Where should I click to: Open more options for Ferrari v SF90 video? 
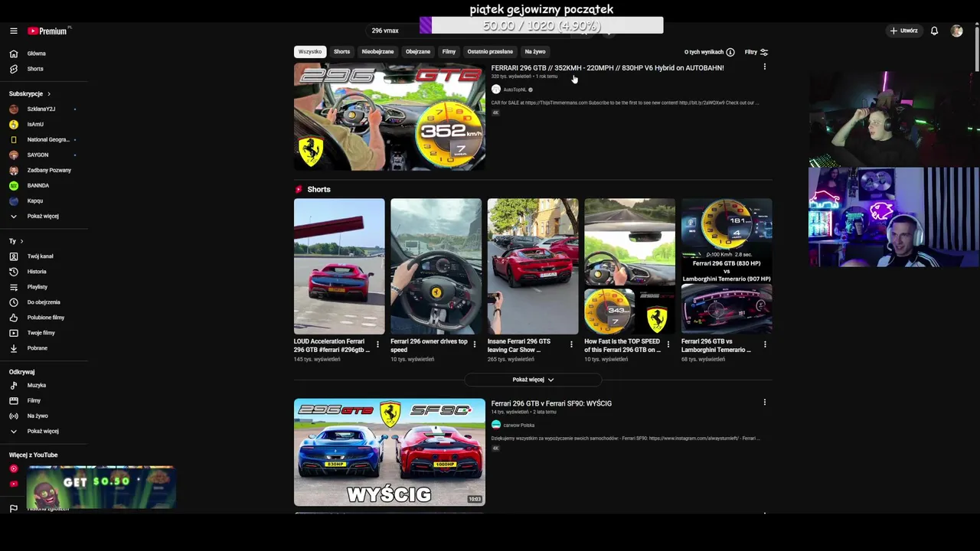pos(764,403)
